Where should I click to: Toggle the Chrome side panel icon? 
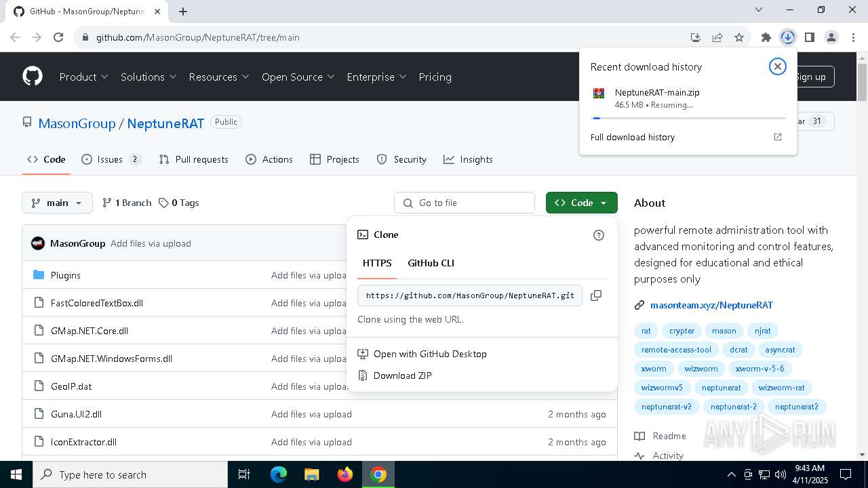point(809,38)
